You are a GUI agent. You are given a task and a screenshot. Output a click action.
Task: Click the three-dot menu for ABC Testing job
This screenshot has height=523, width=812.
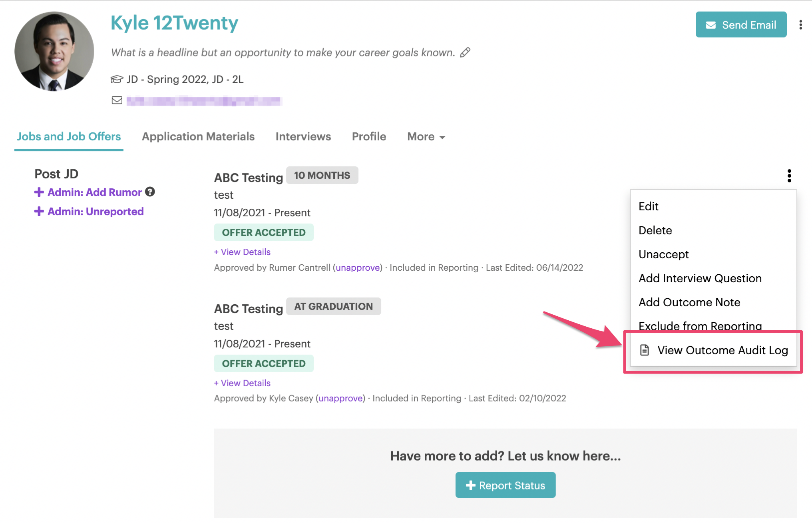(789, 176)
